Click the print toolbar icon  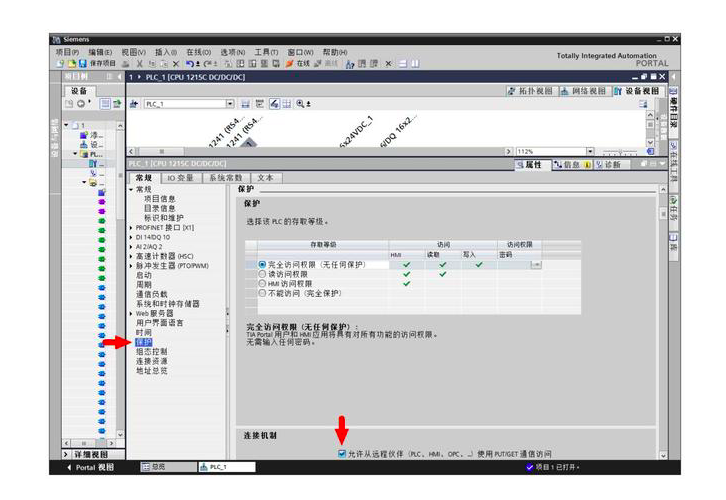click(x=125, y=64)
